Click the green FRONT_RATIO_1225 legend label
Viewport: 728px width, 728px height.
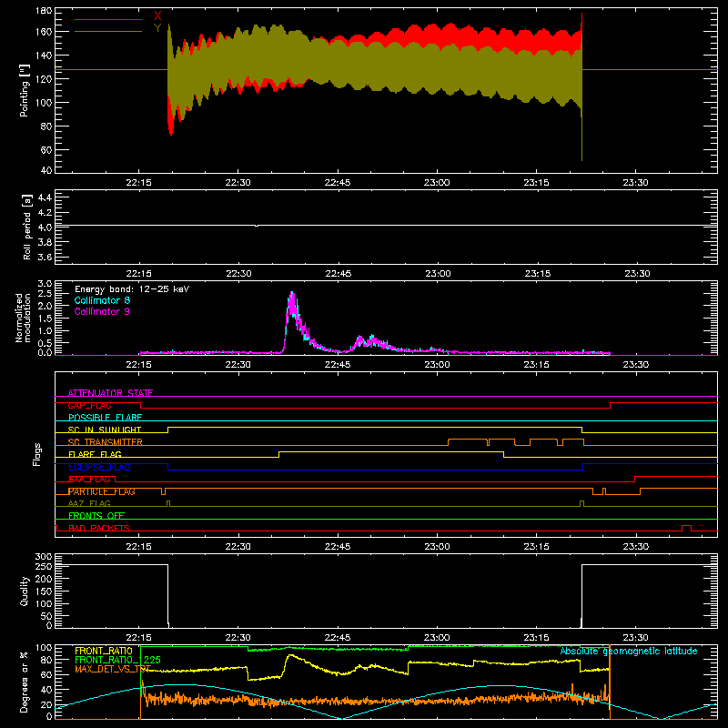(118, 660)
